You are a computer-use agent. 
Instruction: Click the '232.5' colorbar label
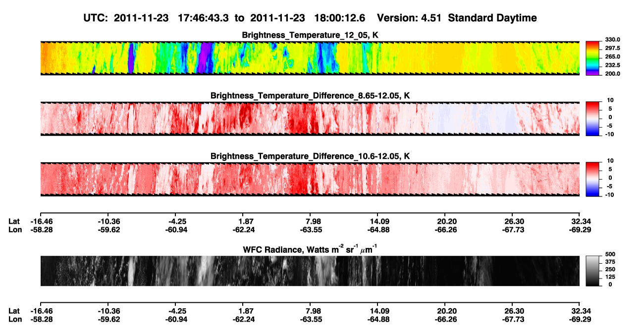612,65
